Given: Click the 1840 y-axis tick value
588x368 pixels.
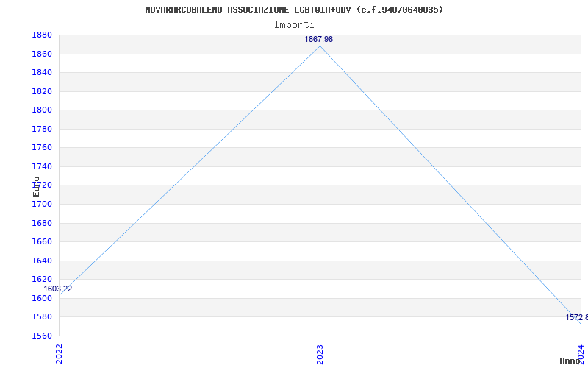Looking at the screenshot, I should [x=42, y=72].
